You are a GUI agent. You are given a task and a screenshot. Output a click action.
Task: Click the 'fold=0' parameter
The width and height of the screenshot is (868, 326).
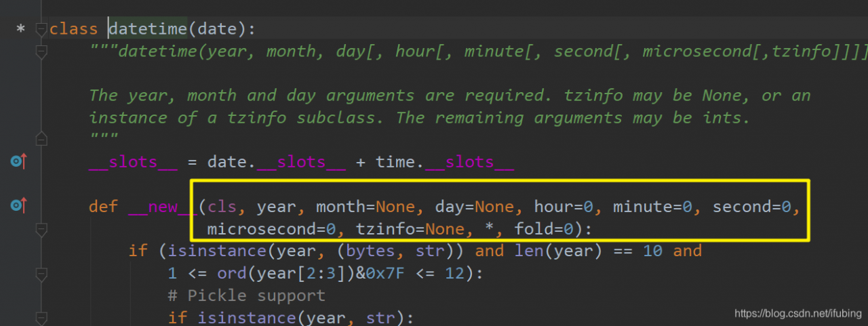(x=544, y=229)
